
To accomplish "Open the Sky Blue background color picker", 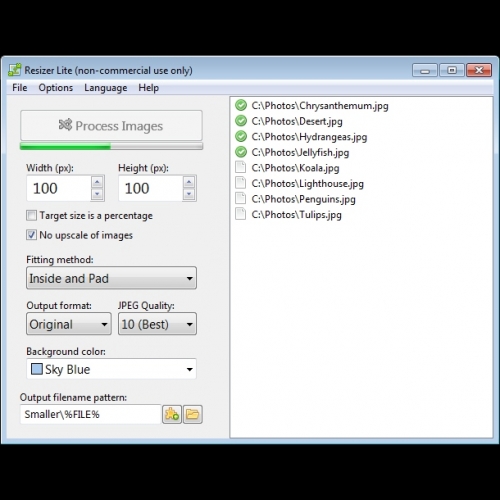I will click(x=111, y=369).
